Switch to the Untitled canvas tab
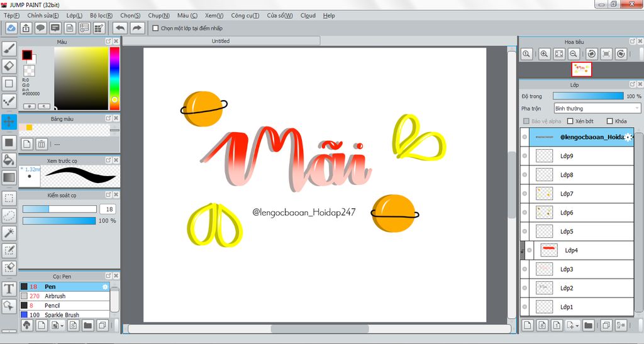 pyautogui.click(x=221, y=41)
